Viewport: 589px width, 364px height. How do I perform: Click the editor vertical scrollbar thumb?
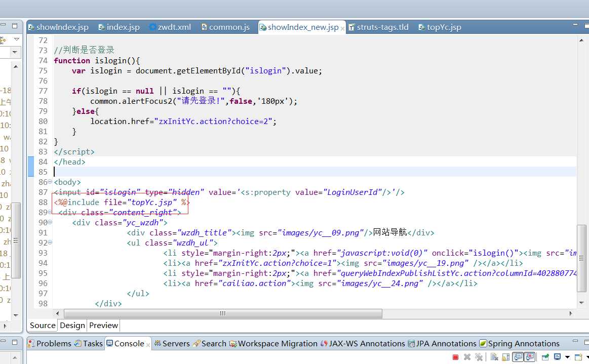581,258
